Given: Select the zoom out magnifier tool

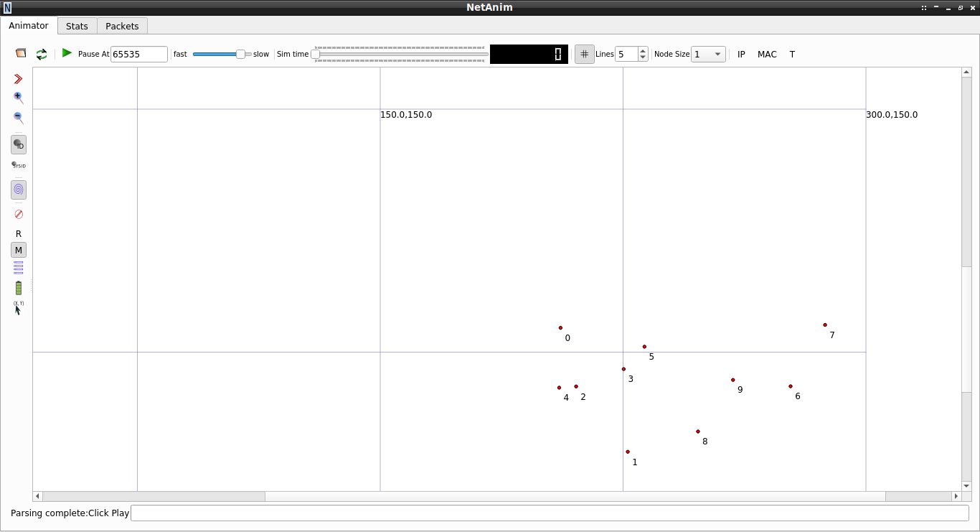Looking at the screenshot, I should 18,118.
